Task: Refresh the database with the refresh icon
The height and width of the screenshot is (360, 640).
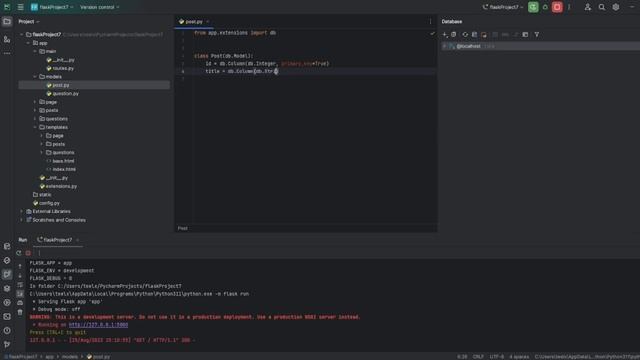Action: click(465, 35)
